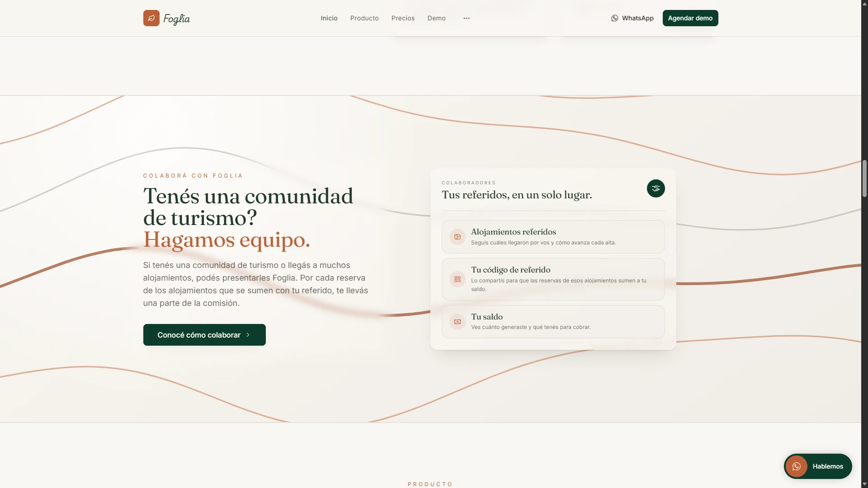The width and height of the screenshot is (868, 488).
Task: Click the Foglia leaf logo icon
Action: pos(151,18)
